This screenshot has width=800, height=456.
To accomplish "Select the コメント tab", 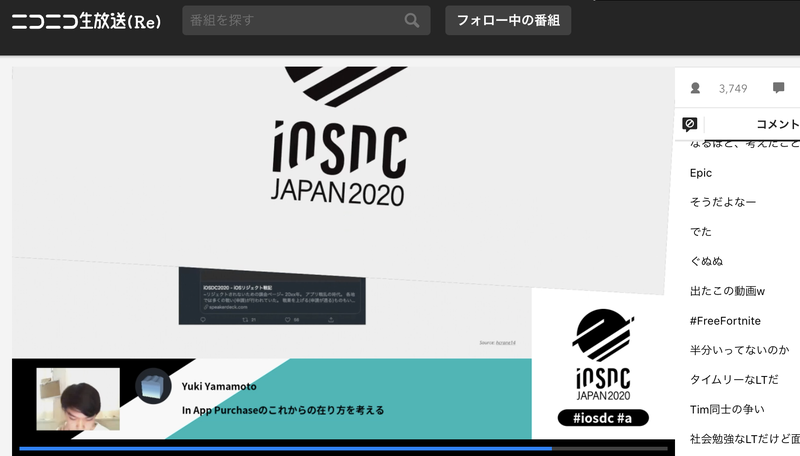I will tap(778, 124).
